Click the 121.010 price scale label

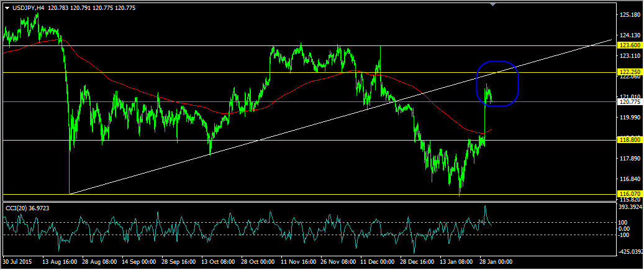(630, 96)
